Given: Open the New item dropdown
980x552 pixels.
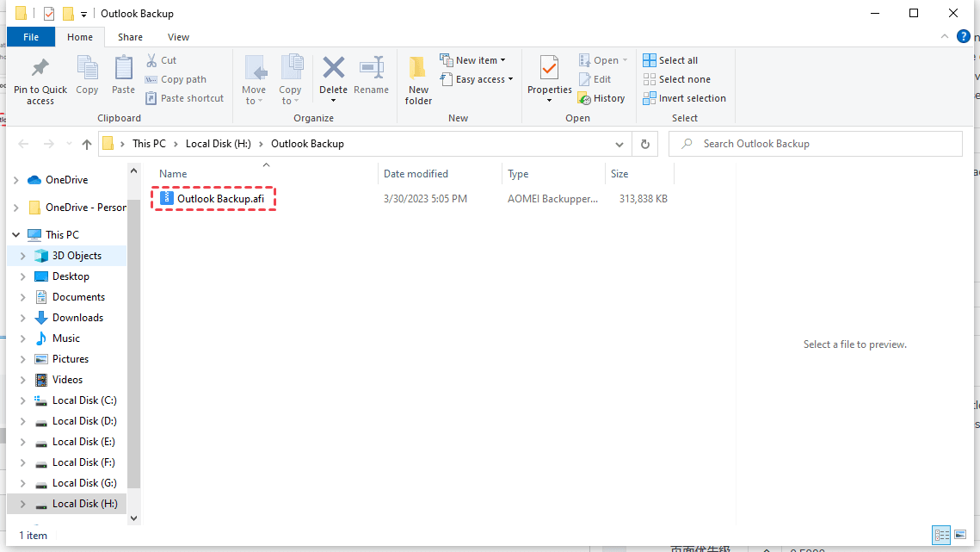Looking at the screenshot, I should 473,60.
